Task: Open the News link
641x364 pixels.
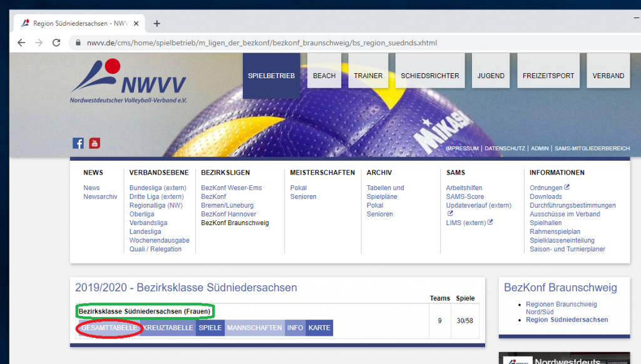Action: [x=91, y=188]
